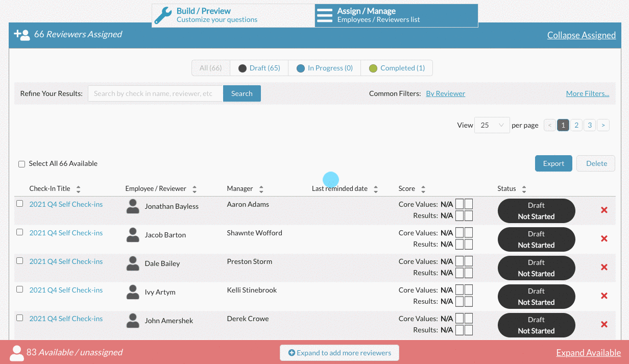The height and width of the screenshot is (364, 629).
Task: Tick the checkbox for Jonathan Bayless row
Action: pos(20,203)
